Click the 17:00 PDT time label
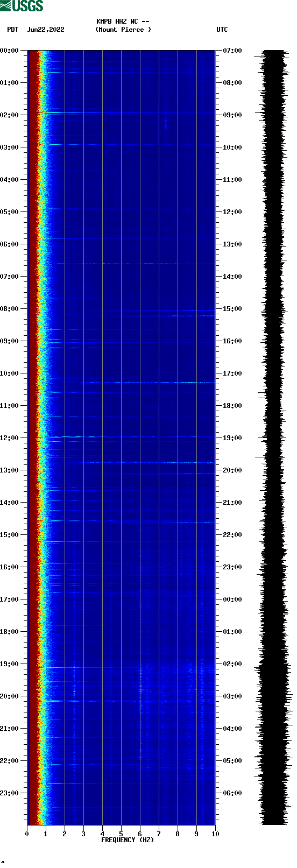 (9, 599)
